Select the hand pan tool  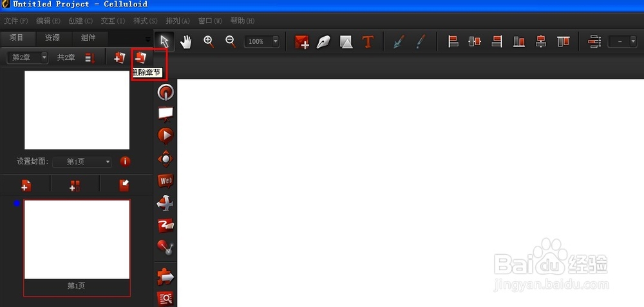186,41
